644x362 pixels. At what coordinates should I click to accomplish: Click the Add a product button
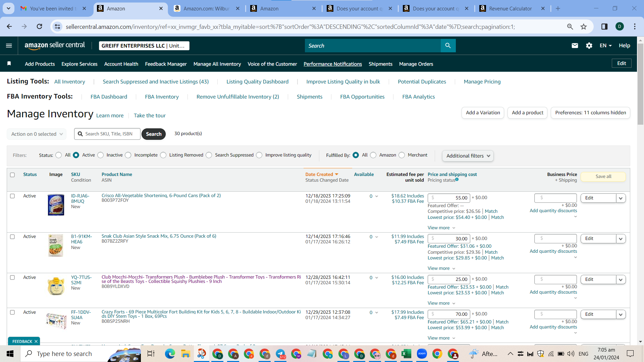tap(528, 113)
